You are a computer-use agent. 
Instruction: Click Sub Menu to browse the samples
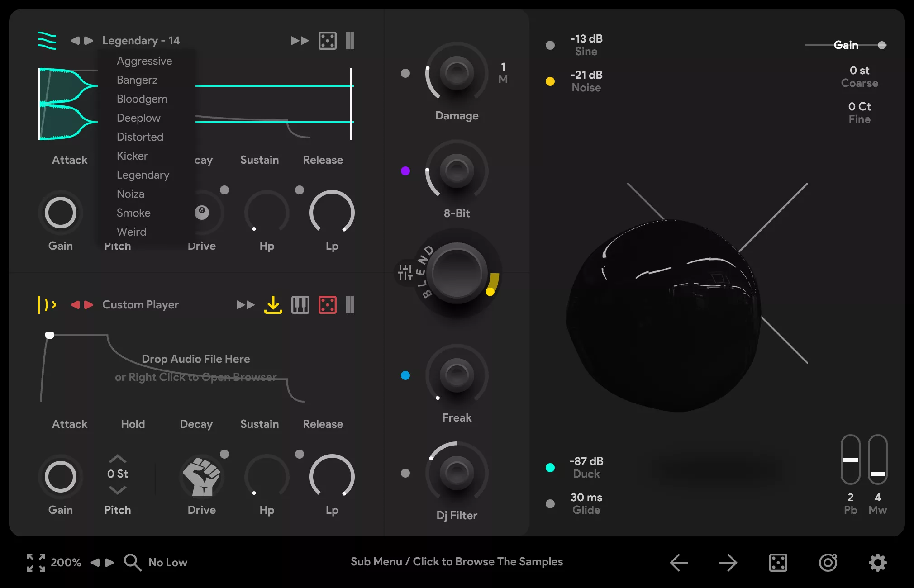pos(457,561)
